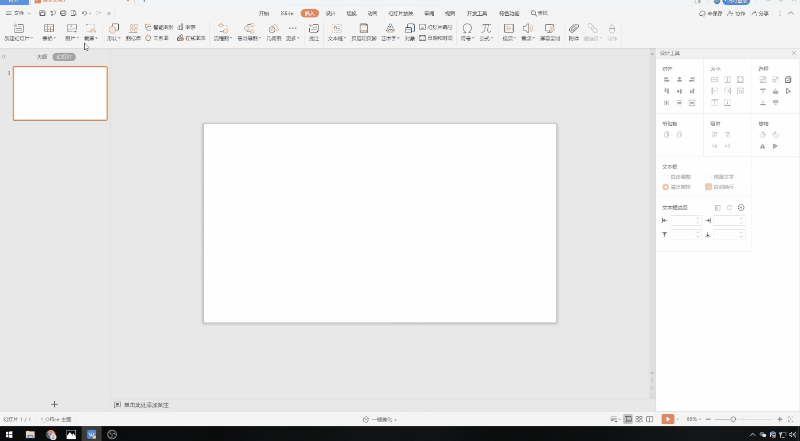Open the Developer Tools (开发工具) tab

click(x=477, y=13)
